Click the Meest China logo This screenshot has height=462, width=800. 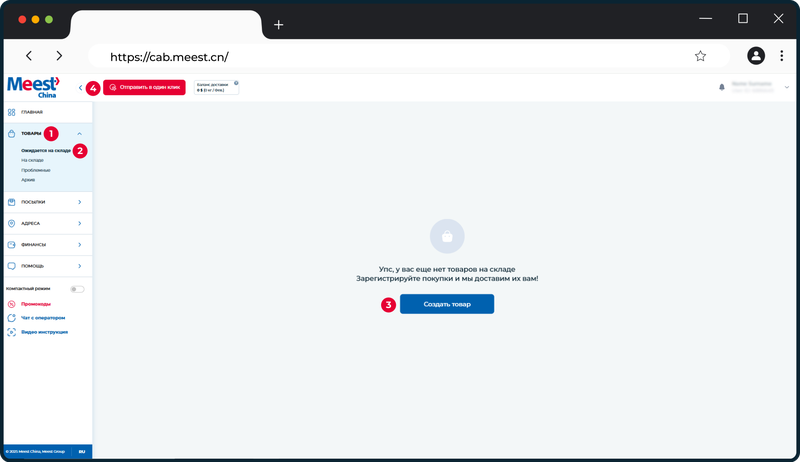[x=34, y=87]
